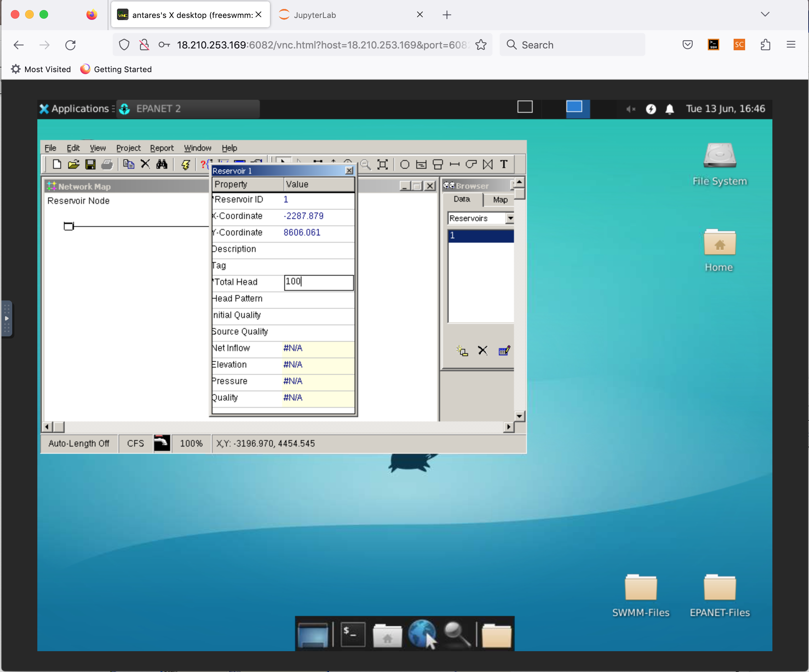Delete selected object in Browser panel
This screenshot has width=809, height=672.
[x=483, y=351]
